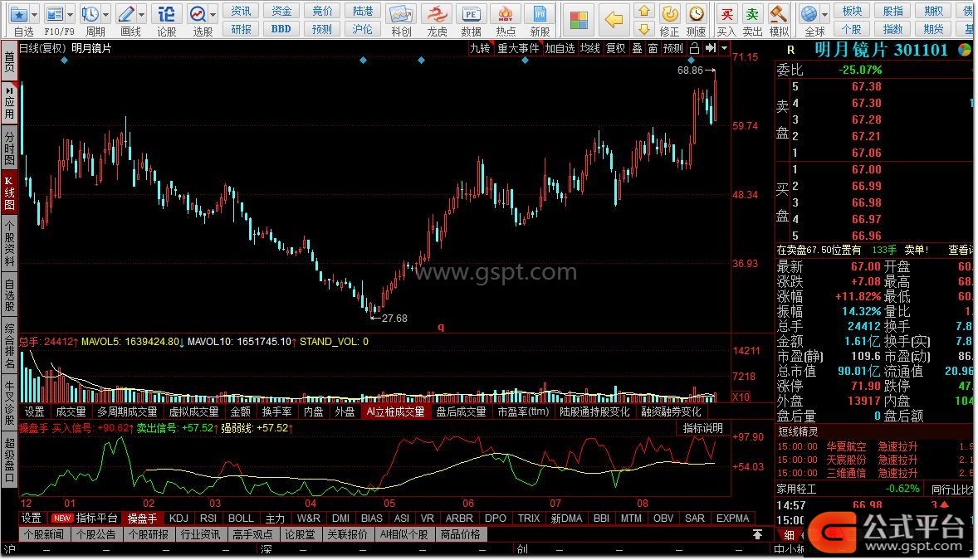Expand the F10/F9 dropdown arrow
Viewport: 978px width, 560px height.
pyautogui.click(x=70, y=14)
